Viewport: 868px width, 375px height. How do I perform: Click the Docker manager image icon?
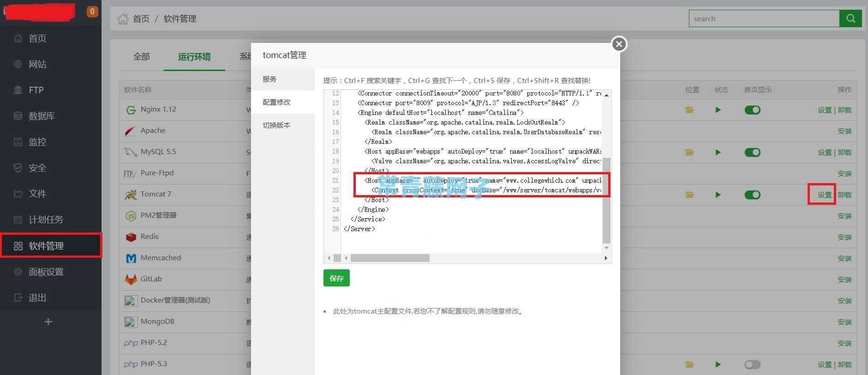pyautogui.click(x=131, y=301)
